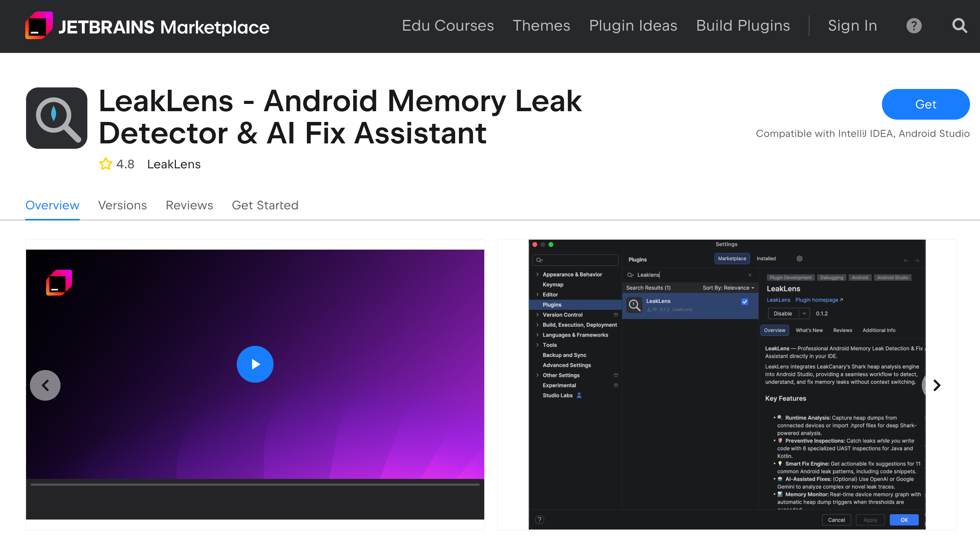The image size is (980, 546).
Task: Click the Search Results (1) label
Action: (648, 288)
